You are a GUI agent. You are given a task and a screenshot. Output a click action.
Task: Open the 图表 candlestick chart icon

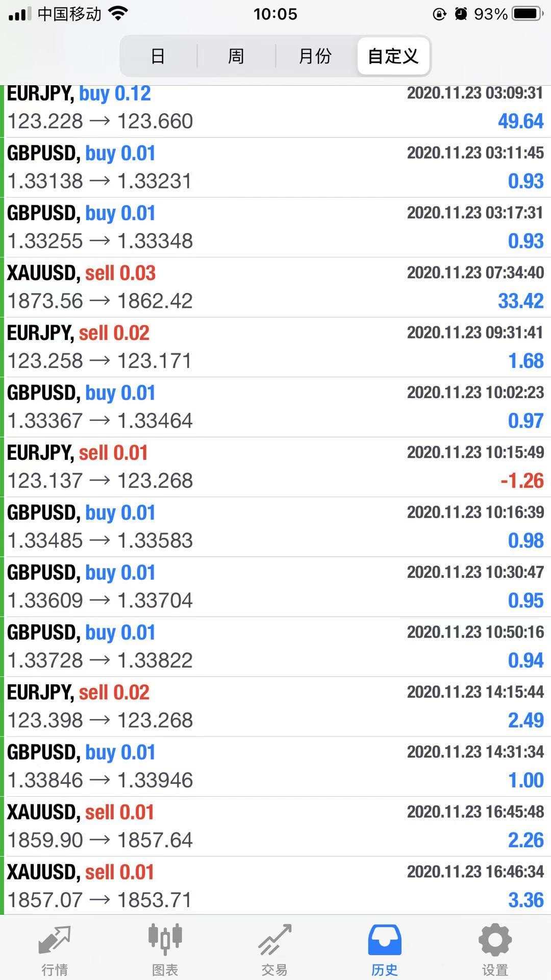[x=165, y=940]
